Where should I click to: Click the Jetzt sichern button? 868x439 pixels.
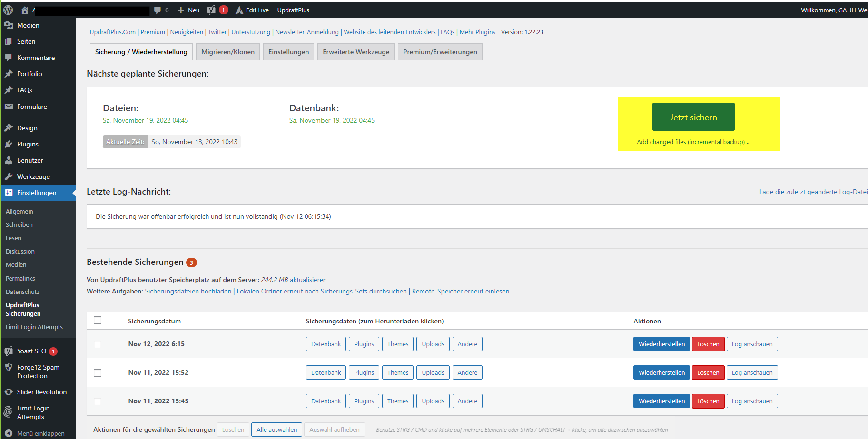tap(693, 117)
